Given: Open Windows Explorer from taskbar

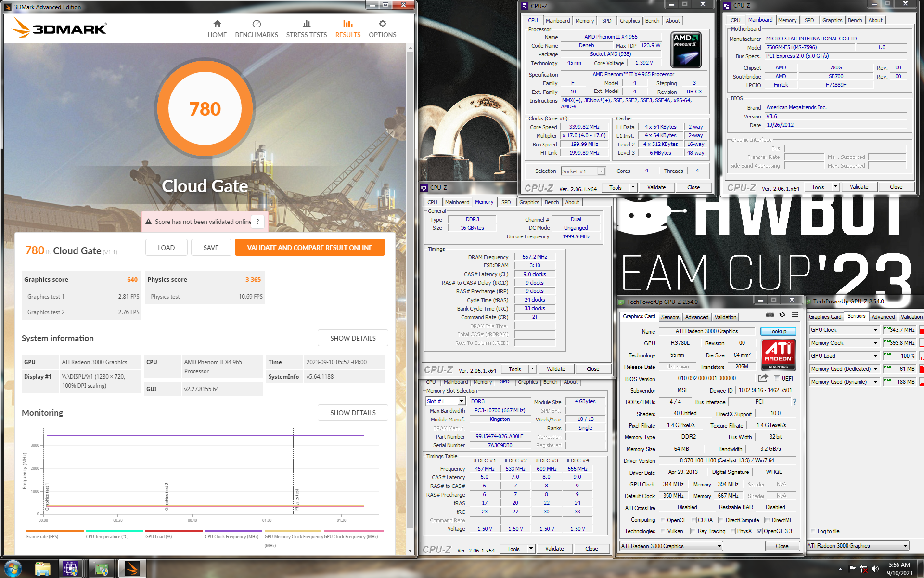Looking at the screenshot, I should (x=43, y=569).
